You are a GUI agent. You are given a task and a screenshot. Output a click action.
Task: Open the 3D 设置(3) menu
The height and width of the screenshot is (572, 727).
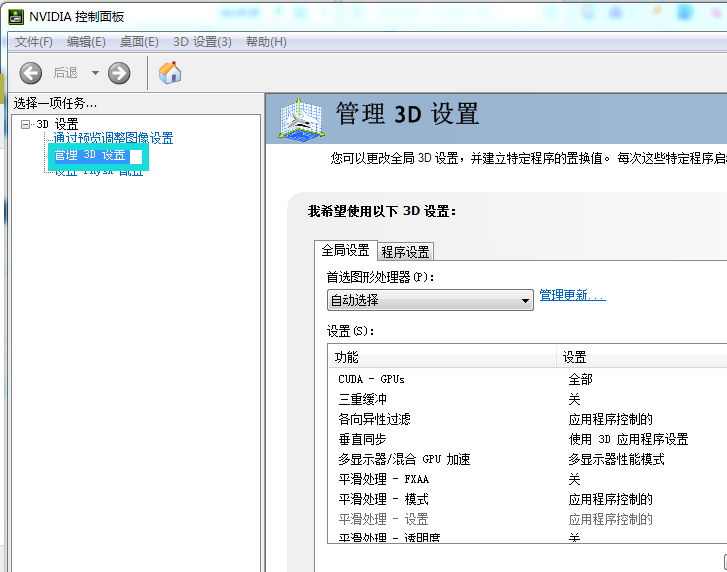pos(202,42)
